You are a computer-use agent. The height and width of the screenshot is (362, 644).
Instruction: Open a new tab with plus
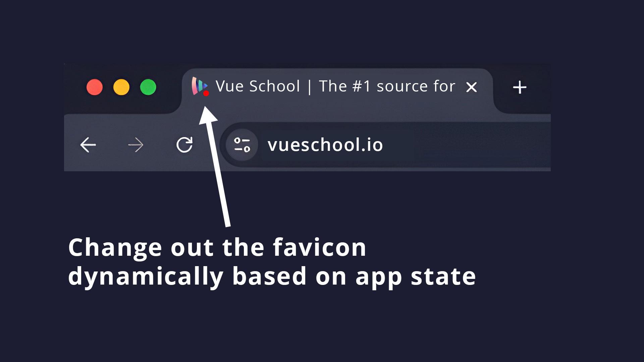520,87
